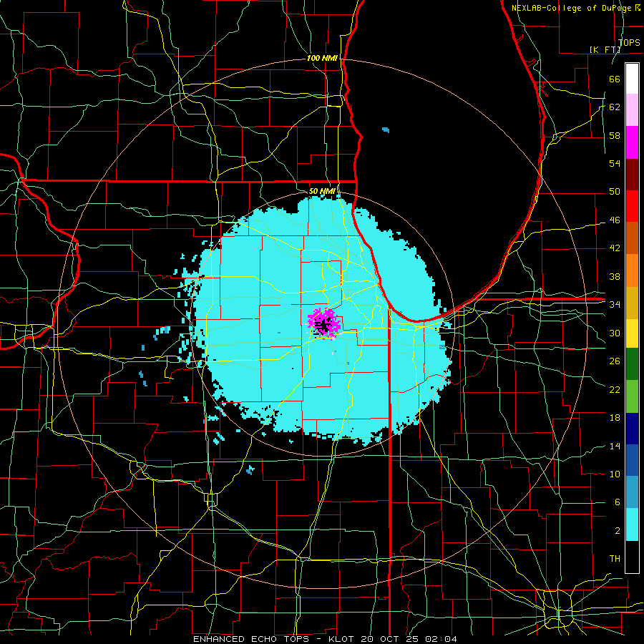Pick the medium blue legend swatch
This screenshot has width=644, height=644.
pos(632,460)
